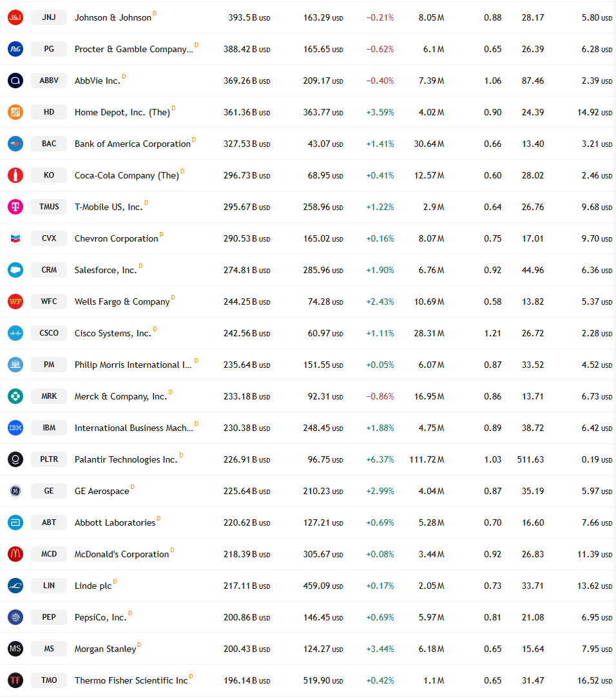This screenshot has width=616, height=699.
Task: Click the GE Aerospace logo icon
Action: tap(15, 491)
